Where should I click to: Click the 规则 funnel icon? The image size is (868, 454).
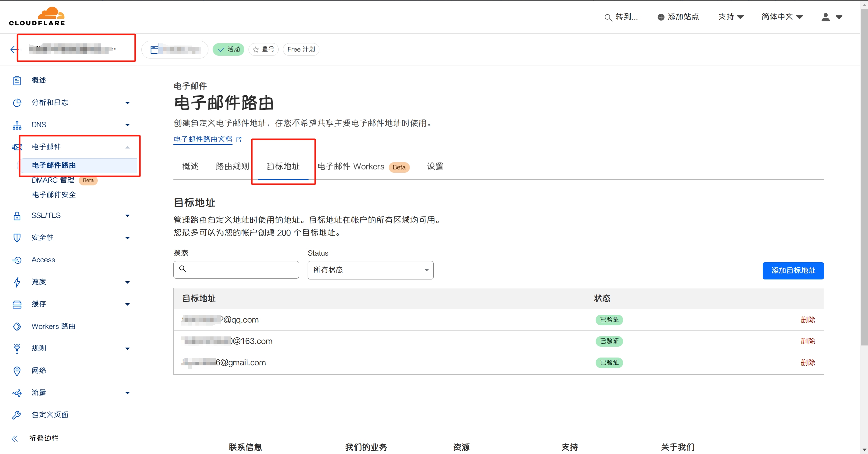coord(17,348)
